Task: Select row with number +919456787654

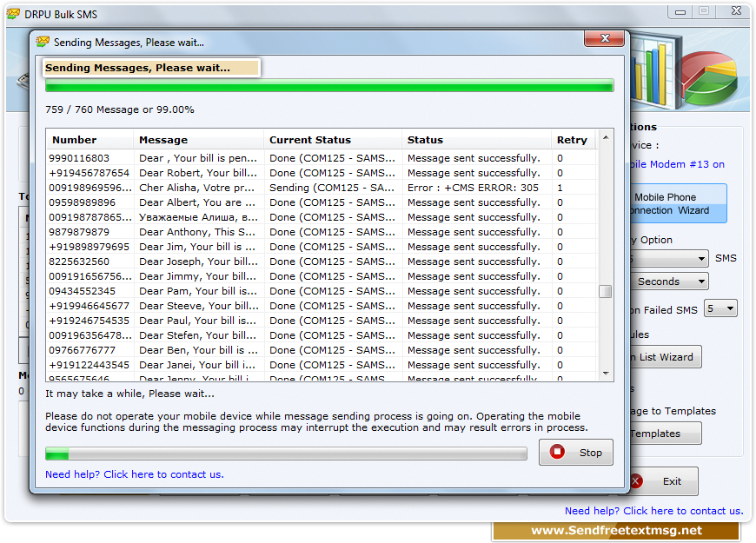Action: point(322,173)
